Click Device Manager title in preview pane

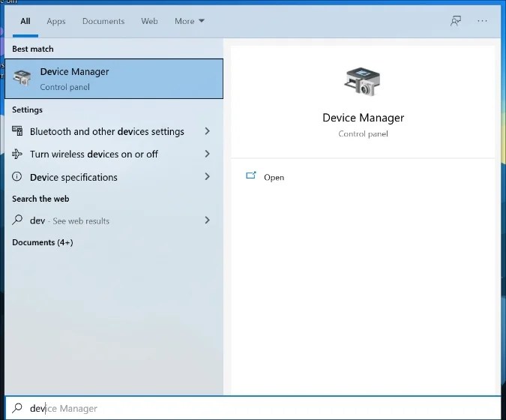click(x=363, y=118)
